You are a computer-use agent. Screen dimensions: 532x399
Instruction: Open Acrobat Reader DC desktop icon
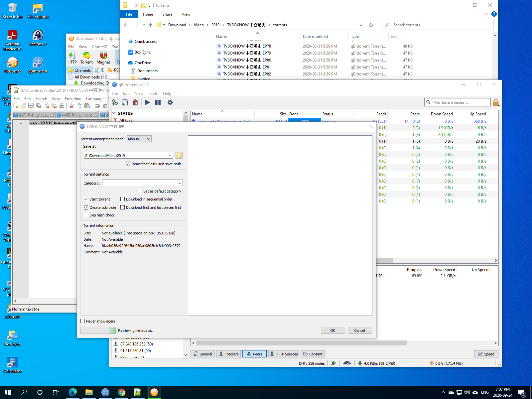tap(12, 40)
